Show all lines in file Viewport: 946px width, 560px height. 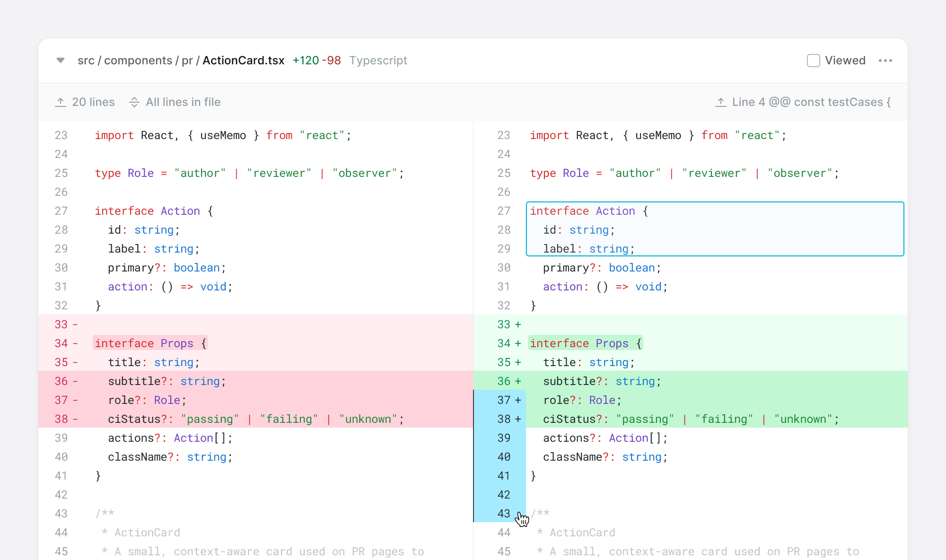175,102
